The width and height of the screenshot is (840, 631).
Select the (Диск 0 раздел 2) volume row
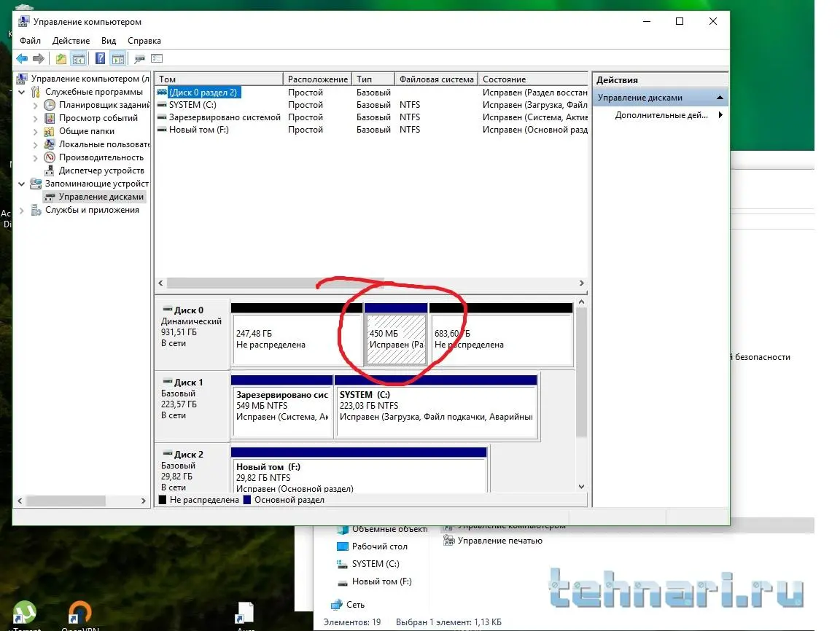[372, 93]
